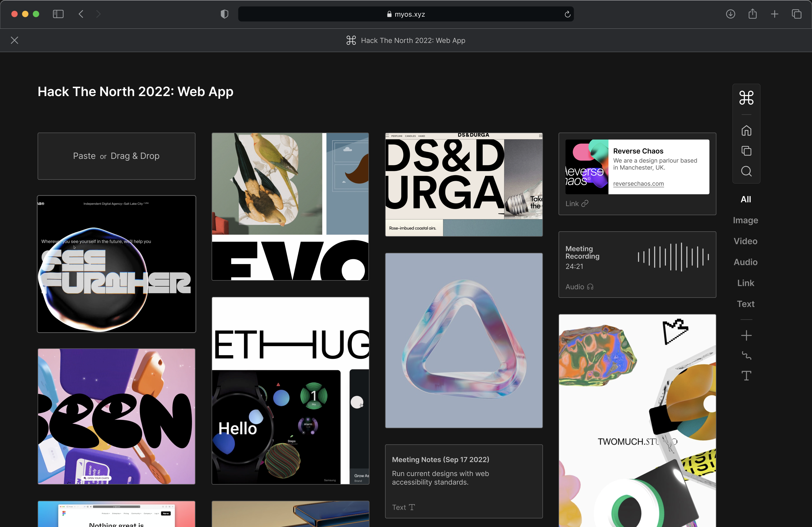Viewport: 812px width, 527px height.
Task: Show Safari tab overview
Action: [797, 14]
